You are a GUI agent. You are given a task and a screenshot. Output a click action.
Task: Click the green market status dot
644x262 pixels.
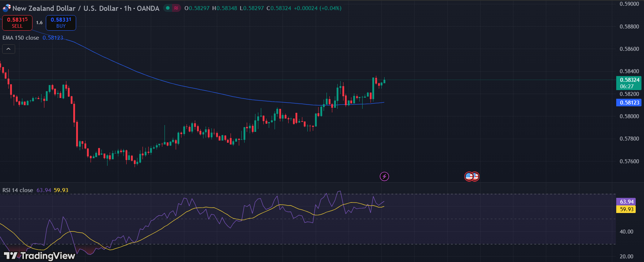click(x=168, y=8)
